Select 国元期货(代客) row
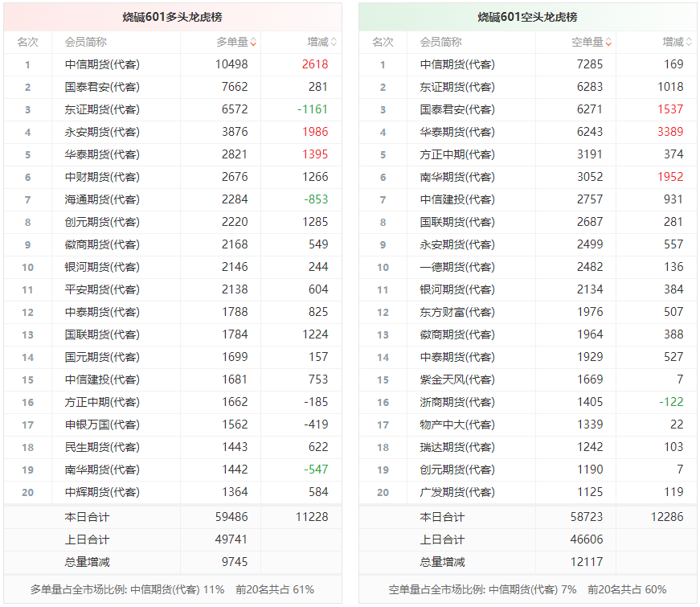Viewport: 700px width, 607px height. [173, 357]
